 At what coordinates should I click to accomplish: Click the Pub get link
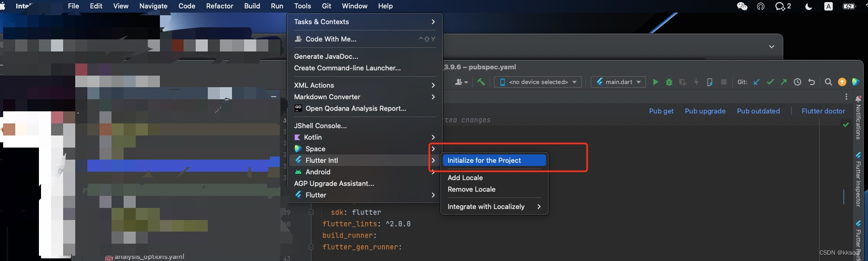point(661,111)
